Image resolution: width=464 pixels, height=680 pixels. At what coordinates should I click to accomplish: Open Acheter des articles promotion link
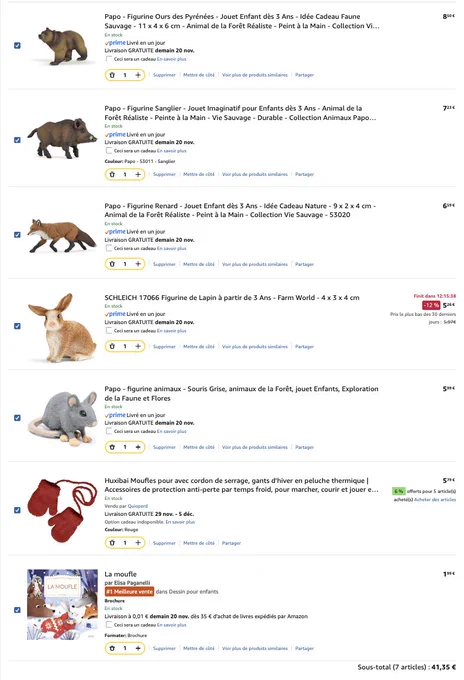point(435,500)
